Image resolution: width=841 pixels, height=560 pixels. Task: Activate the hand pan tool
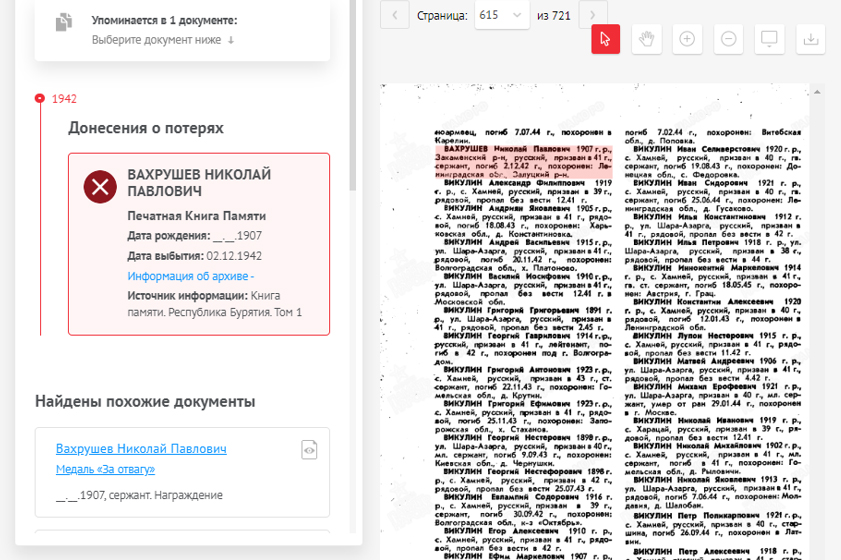[647, 39]
